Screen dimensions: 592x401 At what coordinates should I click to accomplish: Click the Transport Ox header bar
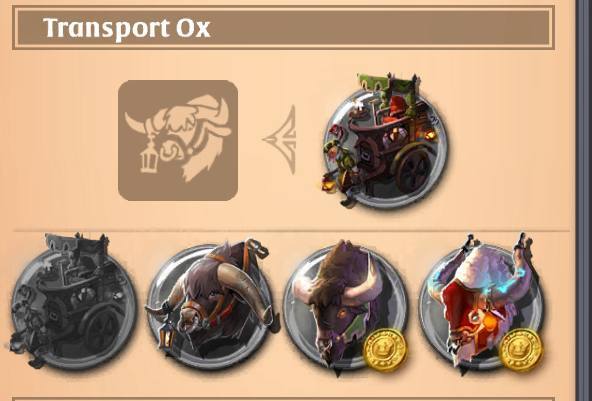tap(284, 28)
